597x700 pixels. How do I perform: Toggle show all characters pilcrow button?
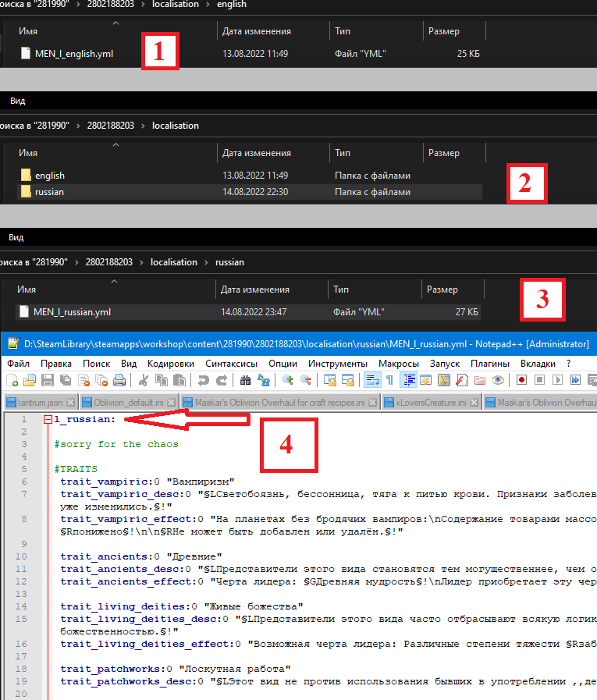click(x=390, y=380)
